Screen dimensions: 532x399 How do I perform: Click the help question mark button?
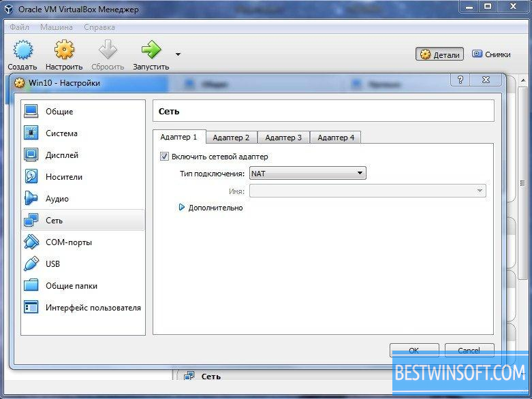pyautogui.click(x=460, y=80)
